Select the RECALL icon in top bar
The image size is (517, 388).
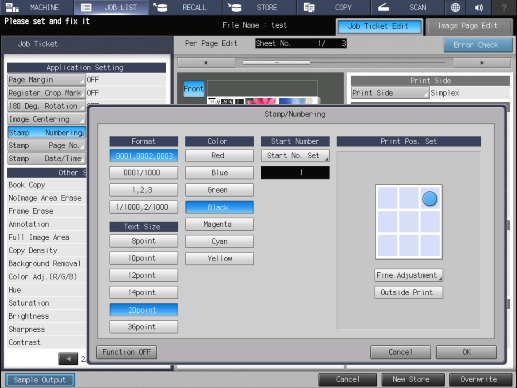click(160, 7)
